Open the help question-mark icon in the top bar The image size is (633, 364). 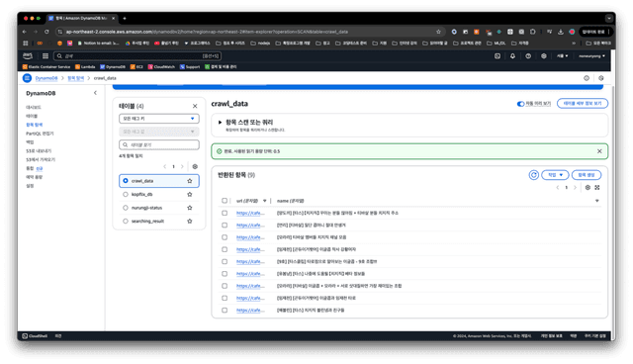pyautogui.click(x=528, y=56)
